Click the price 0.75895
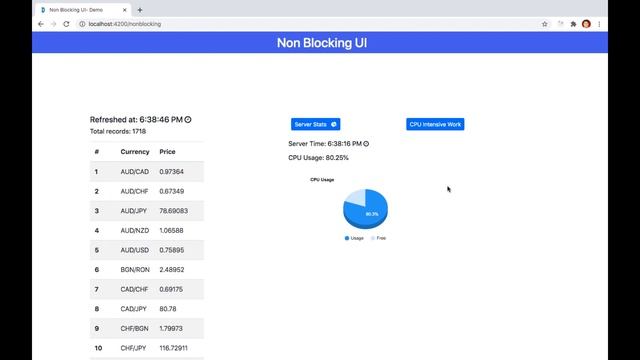 (171, 250)
